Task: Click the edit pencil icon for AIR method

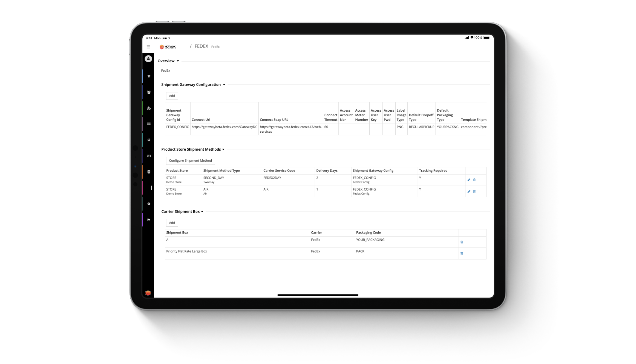Action: click(x=469, y=191)
